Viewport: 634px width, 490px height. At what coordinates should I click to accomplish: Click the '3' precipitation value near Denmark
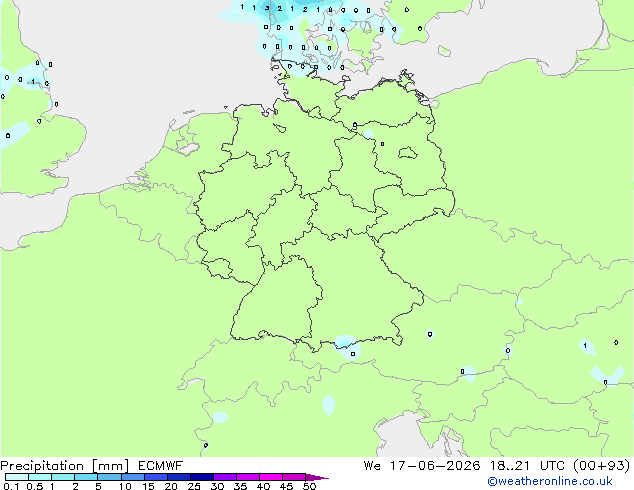pyautogui.click(x=267, y=8)
